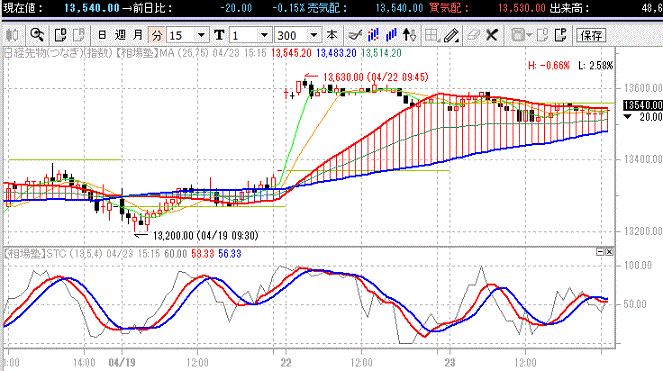
Task: Click the 本 label next to 300
Action: (x=332, y=35)
